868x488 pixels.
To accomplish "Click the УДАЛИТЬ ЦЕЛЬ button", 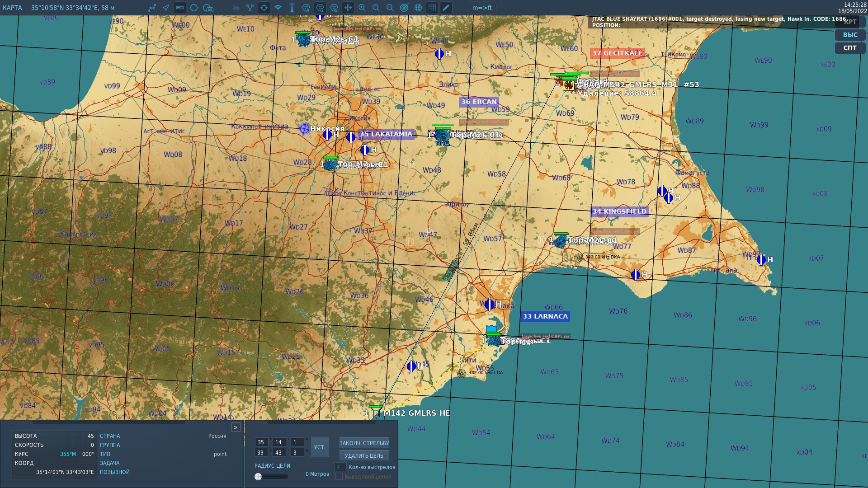I will click(364, 455).
